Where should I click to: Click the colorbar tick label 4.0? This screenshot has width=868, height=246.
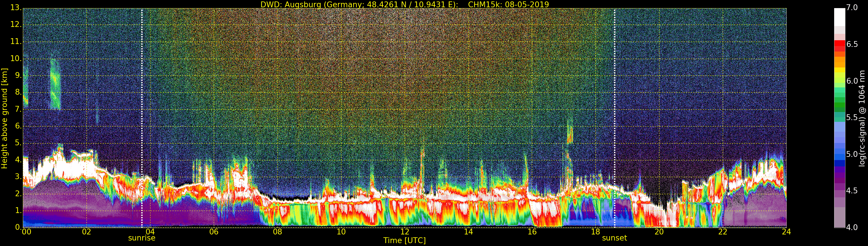[852, 227]
